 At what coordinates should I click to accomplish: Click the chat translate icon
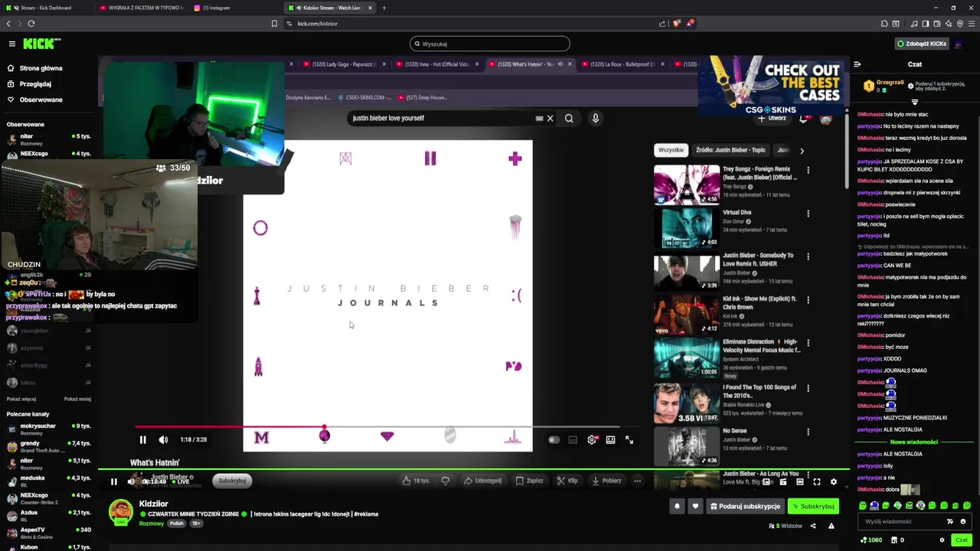click(x=950, y=522)
